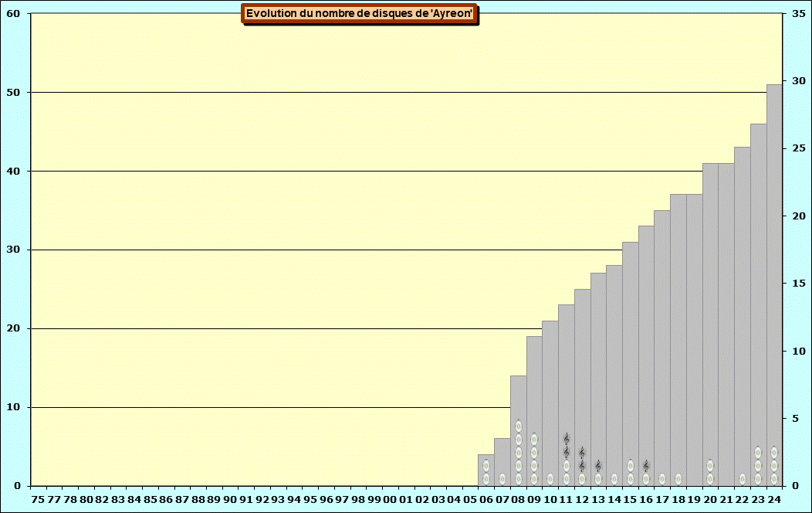Click the bottom disc icon in year 11 column
This screenshot has height=513, width=812.
pos(567,479)
